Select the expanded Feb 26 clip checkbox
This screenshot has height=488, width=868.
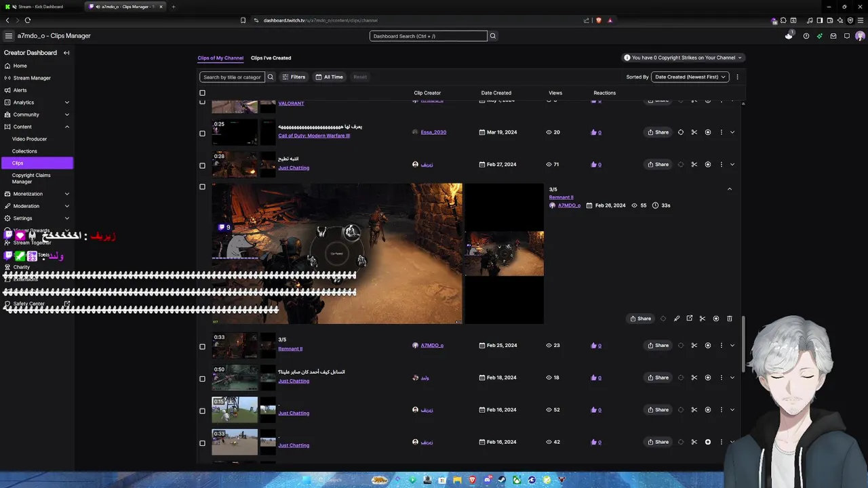202,187
